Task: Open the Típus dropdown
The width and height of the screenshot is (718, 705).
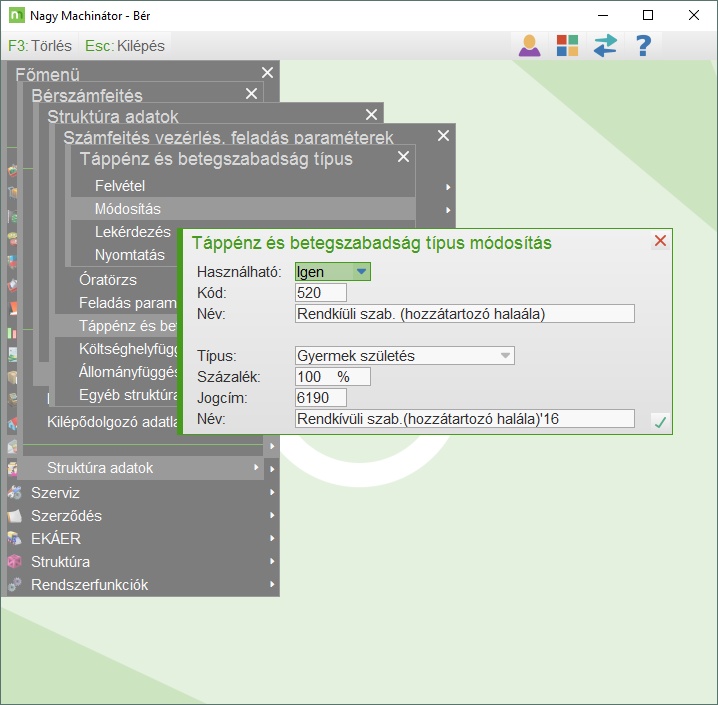Action: (505, 356)
